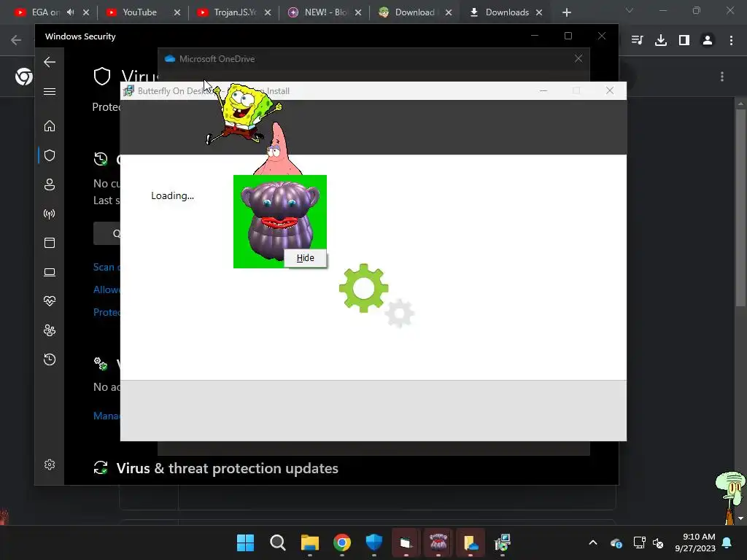Click Manage settings link in Windows Security

coord(107,416)
